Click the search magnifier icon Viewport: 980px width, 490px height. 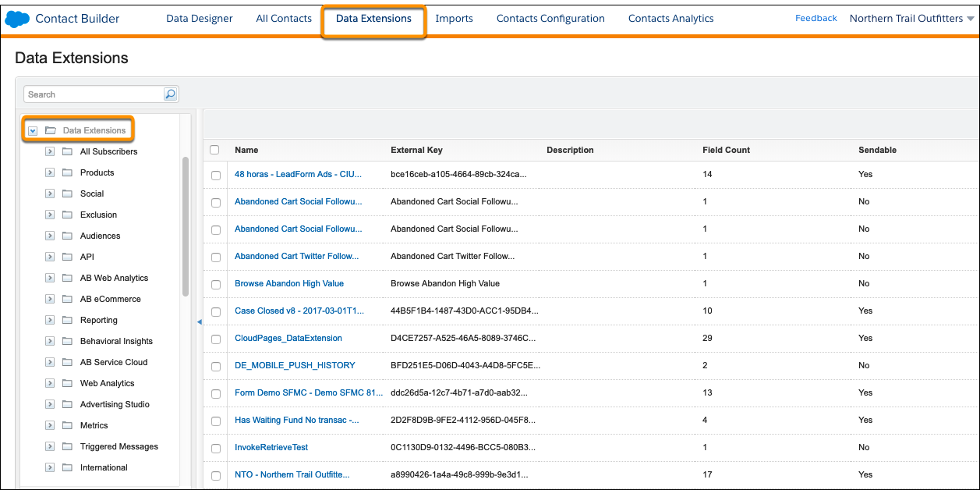point(170,94)
